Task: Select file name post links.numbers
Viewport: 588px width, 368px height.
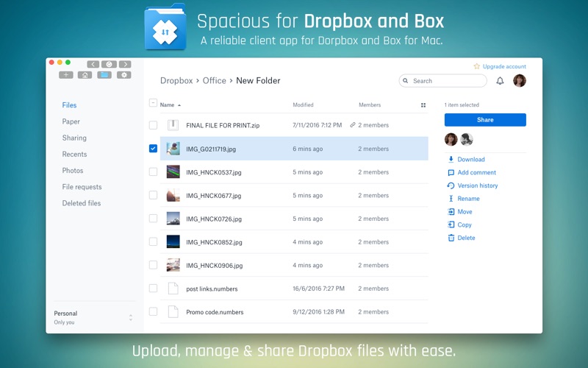Action: (212, 289)
